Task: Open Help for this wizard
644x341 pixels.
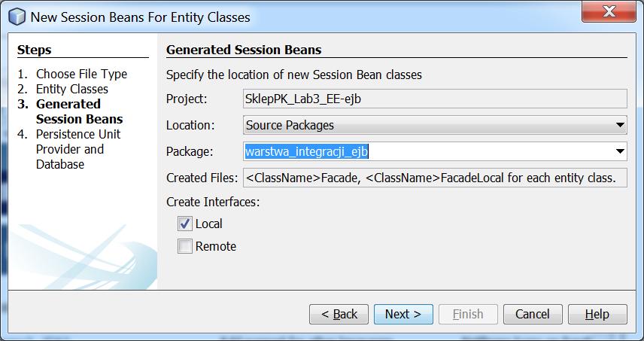Action: [x=597, y=315]
